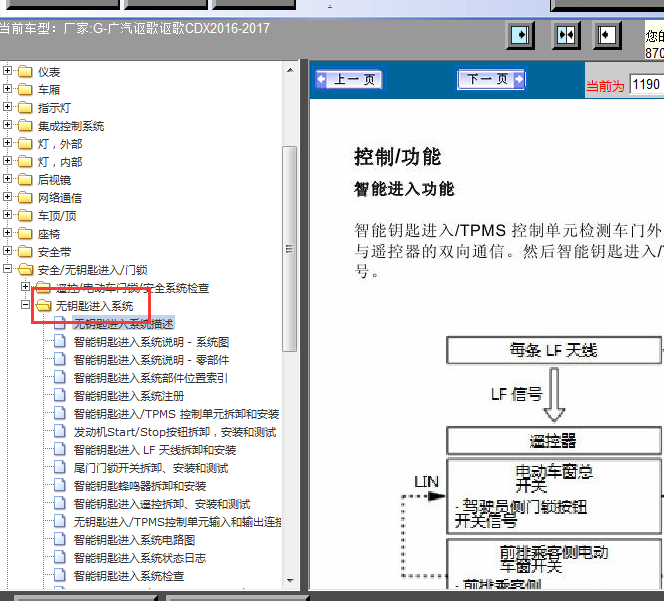
Task: Expand 遥控/电动车门锁/安全系统检查 subfolder
Action: tap(25, 286)
